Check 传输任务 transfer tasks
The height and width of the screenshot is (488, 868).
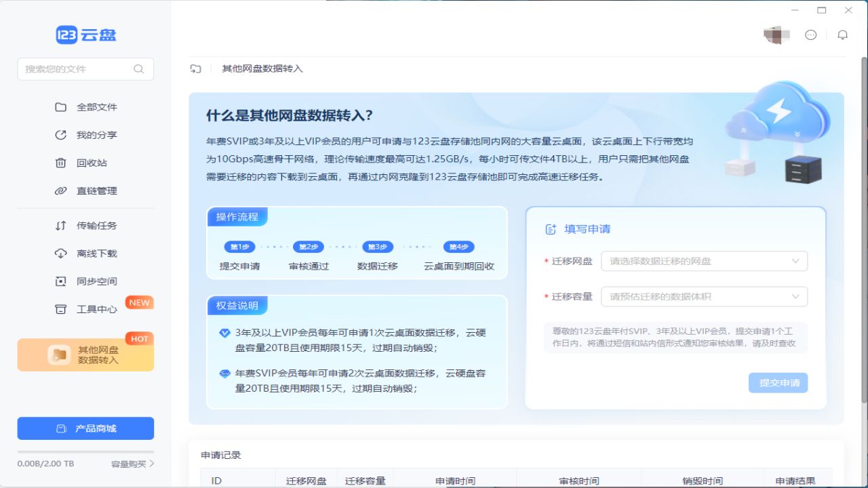pyautogui.click(x=96, y=225)
